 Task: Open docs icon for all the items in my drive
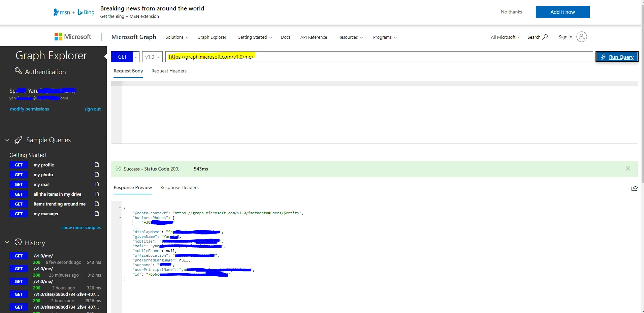97,194
